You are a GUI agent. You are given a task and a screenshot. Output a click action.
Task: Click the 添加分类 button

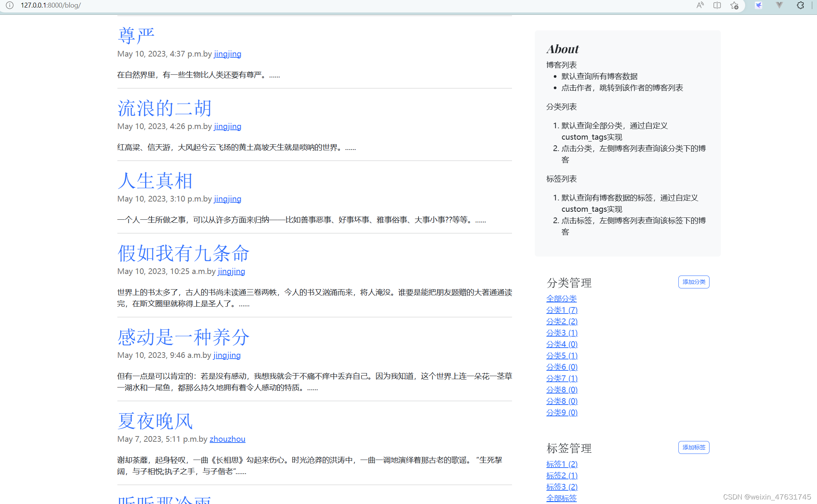pos(694,282)
